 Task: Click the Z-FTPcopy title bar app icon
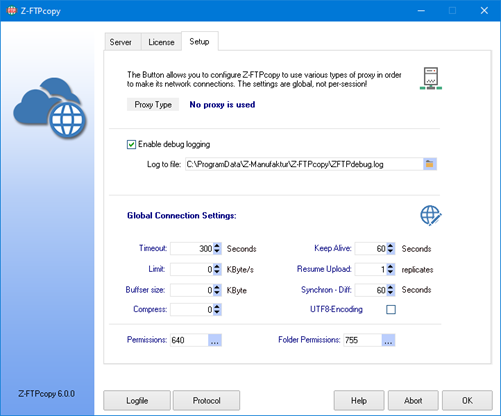tap(12, 11)
